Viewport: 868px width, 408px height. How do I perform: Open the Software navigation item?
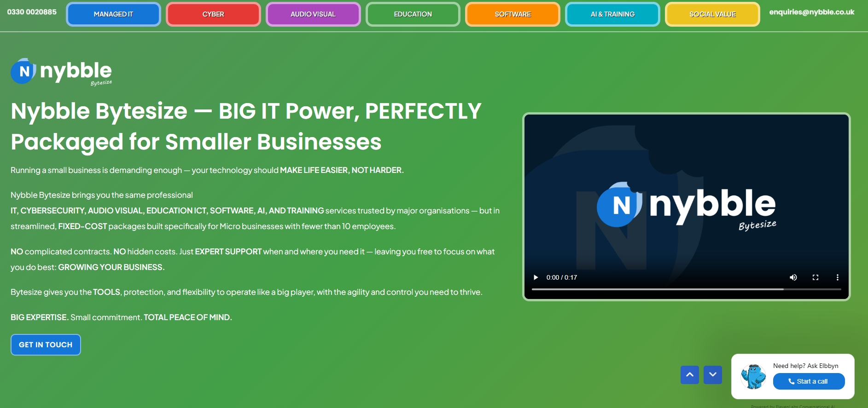coord(513,14)
